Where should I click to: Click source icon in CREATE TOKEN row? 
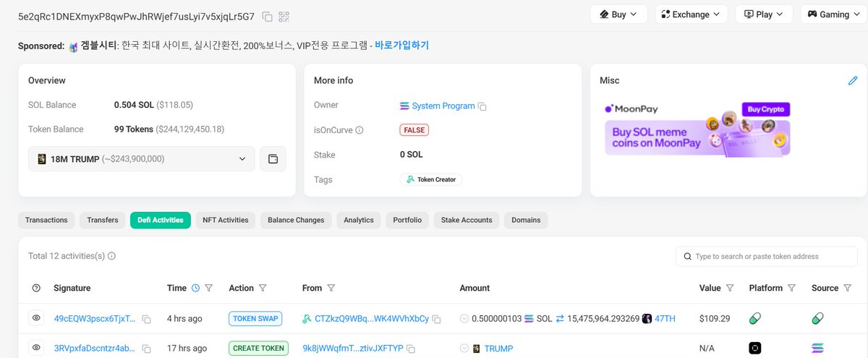pos(818,349)
